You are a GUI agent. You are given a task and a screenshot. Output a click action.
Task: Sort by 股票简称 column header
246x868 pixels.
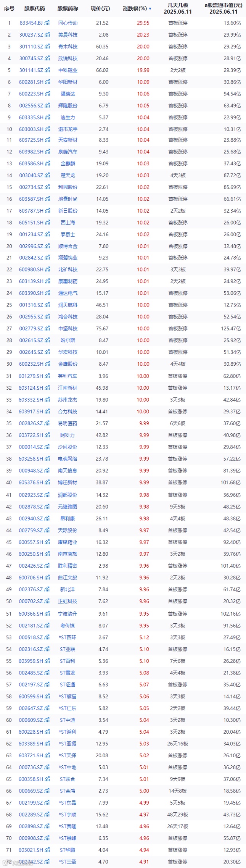click(x=68, y=8)
